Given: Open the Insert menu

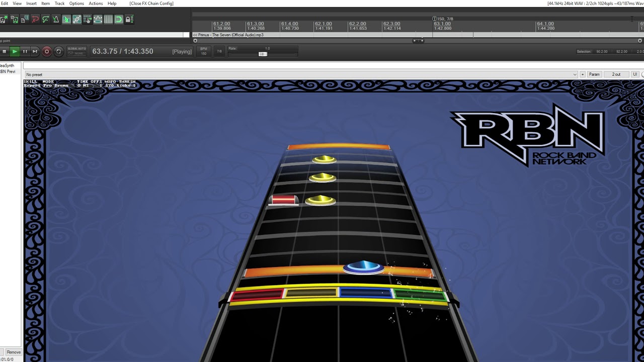Looking at the screenshot, I should pos(31,4).
